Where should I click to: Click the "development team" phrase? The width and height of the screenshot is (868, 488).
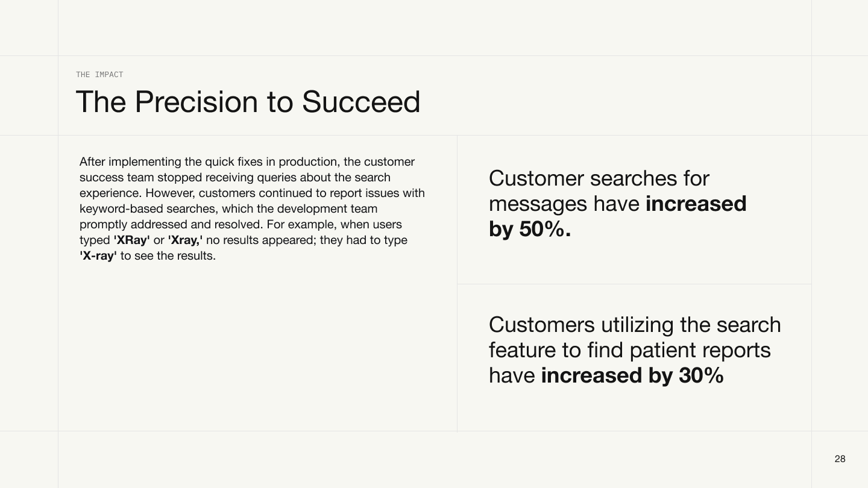pyautogui.click(x=327, y=209)
